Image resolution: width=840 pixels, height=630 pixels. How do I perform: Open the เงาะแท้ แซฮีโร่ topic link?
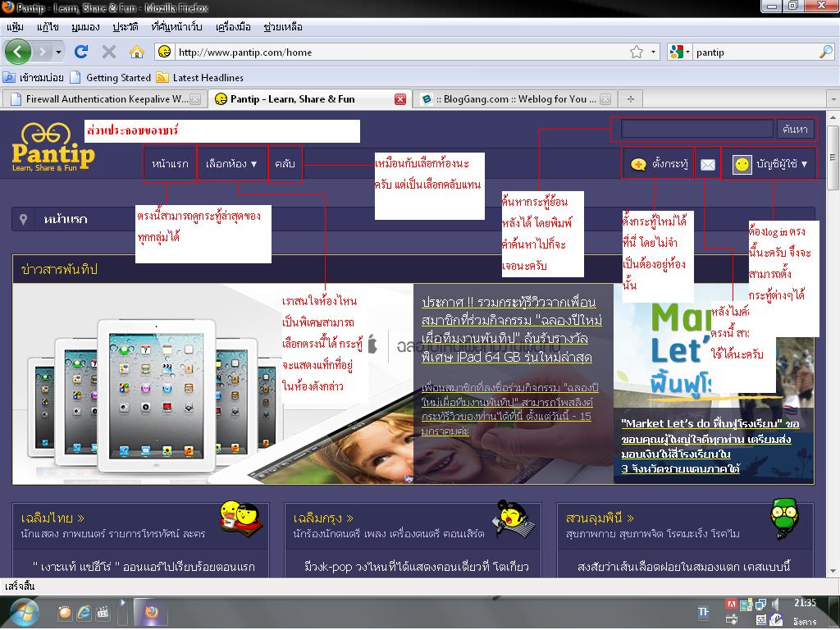pos(144,567)
